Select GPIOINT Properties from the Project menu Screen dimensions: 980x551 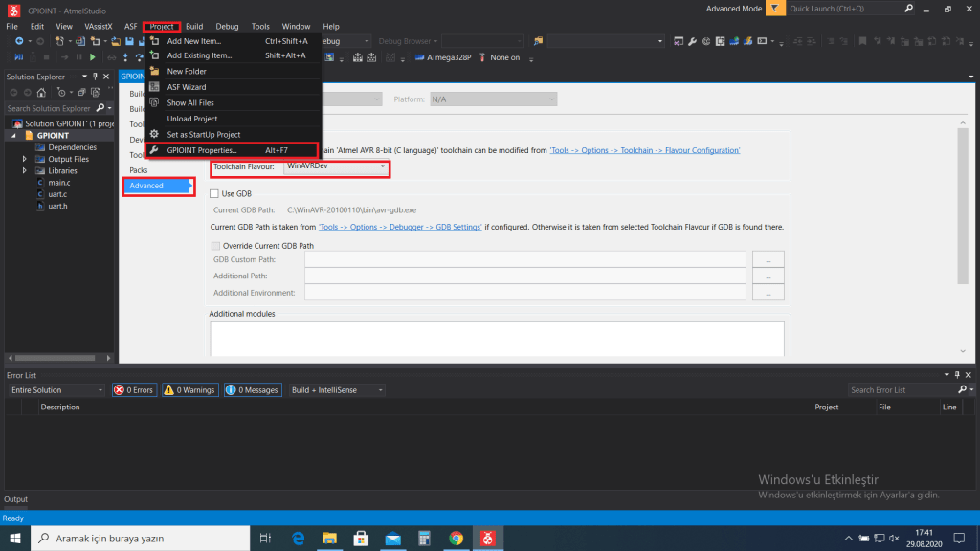click(201, 150)
